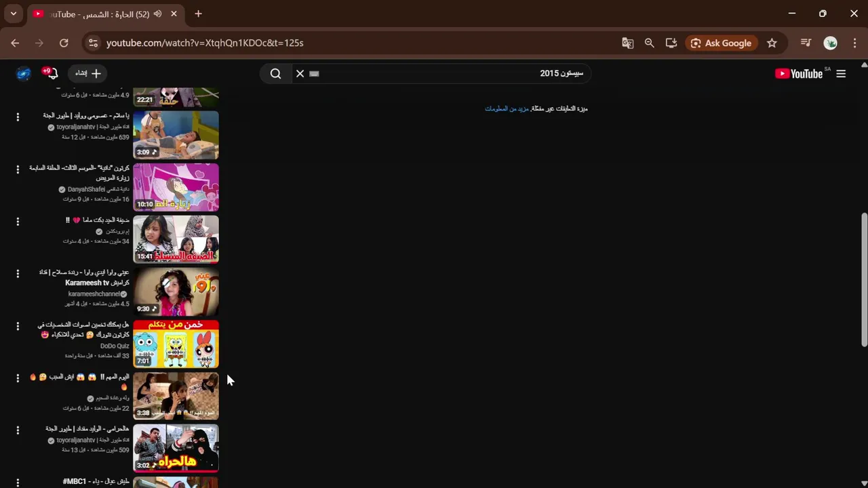Open the Chrome profile avatar
Image resolution: width=868 pixels, height=488 pixels.
831,43
